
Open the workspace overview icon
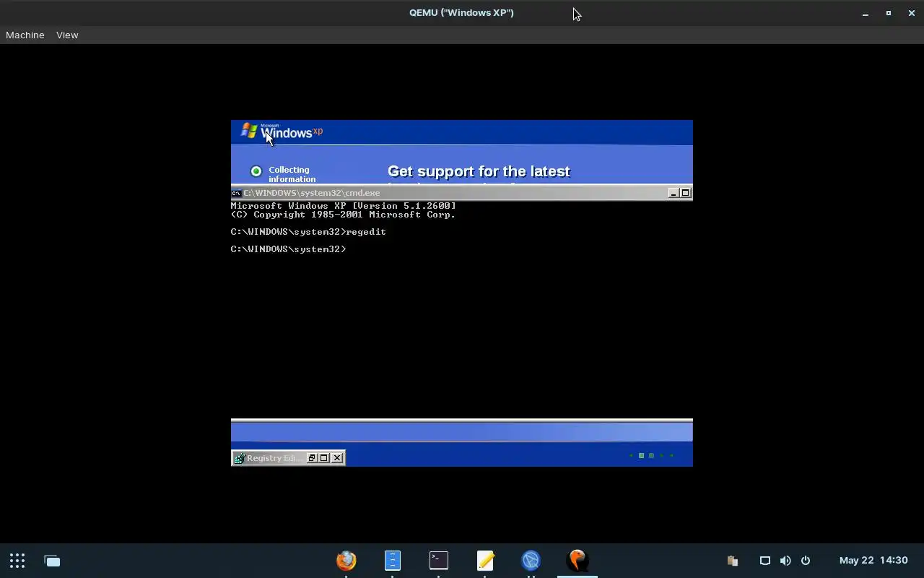pyautogui.click(x=52, y=560)
